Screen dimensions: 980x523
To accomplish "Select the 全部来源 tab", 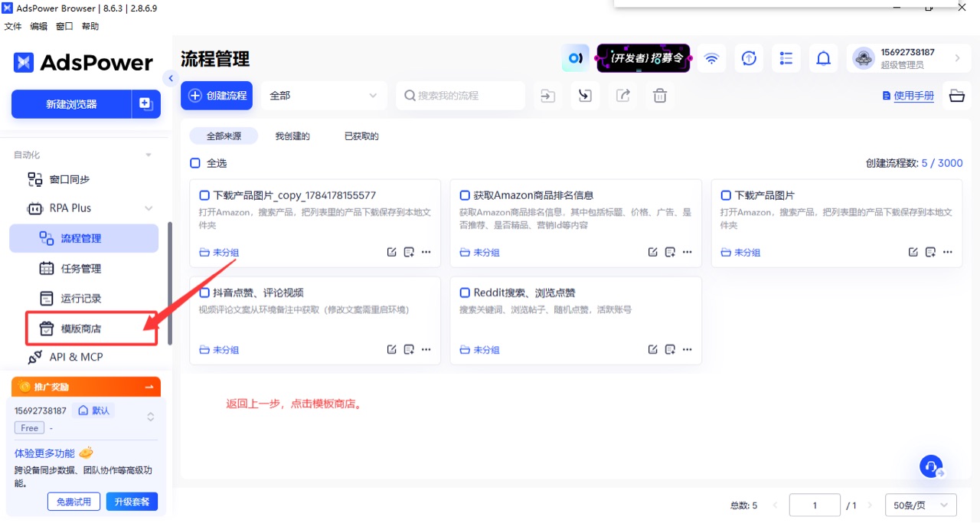I will pyautogui.click(x=224, y=136).
